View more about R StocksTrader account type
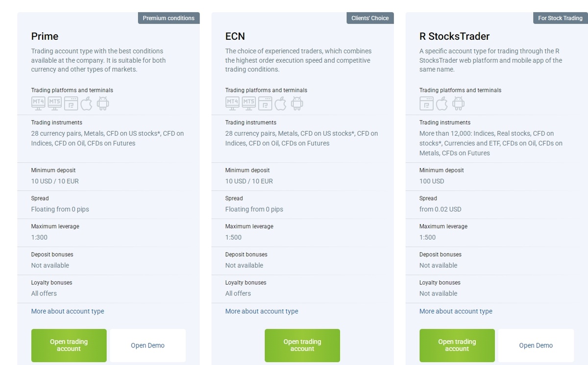588x365 pixels. click(x=456, y=311)
